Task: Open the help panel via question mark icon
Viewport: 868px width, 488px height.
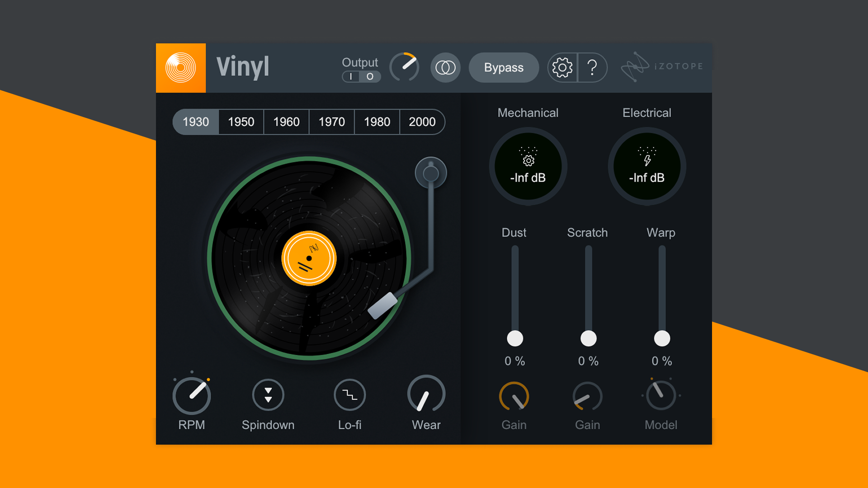Action: pos(593,67)
